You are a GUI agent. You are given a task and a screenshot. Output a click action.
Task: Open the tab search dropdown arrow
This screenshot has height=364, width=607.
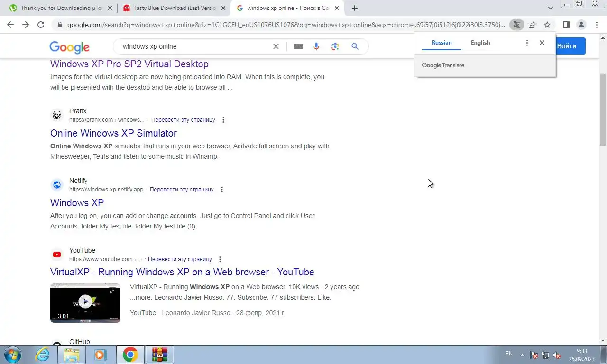[x=551, y=8]
